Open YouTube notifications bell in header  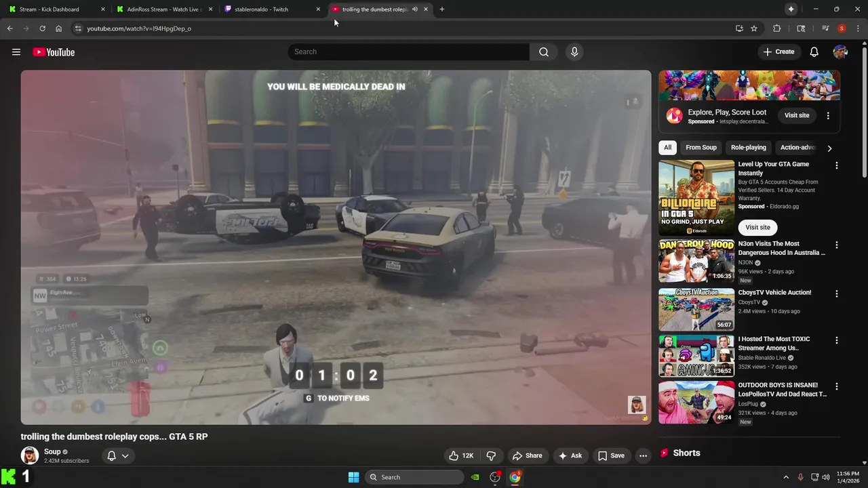point(814,52)
